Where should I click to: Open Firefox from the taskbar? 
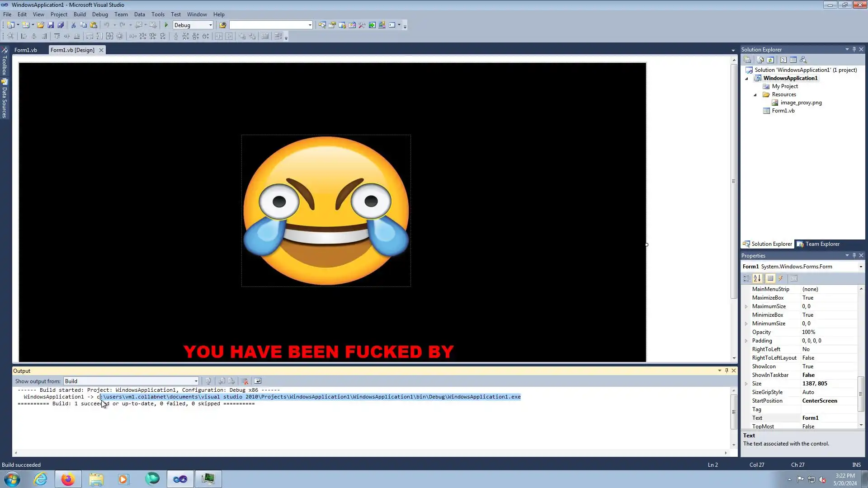coord(68,479)
